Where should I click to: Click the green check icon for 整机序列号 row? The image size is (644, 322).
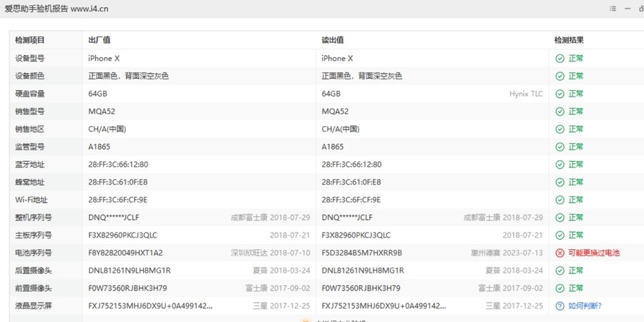click(560, 218)
